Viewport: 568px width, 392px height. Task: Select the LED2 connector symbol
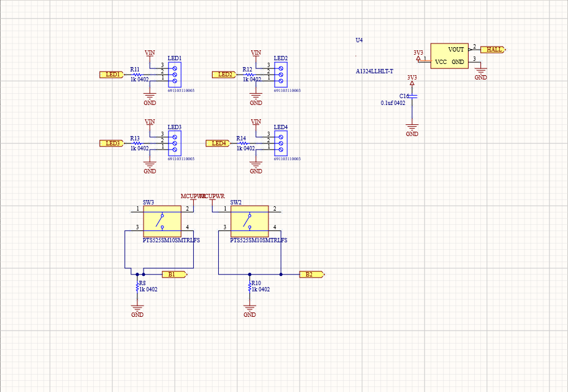(281, 75)
